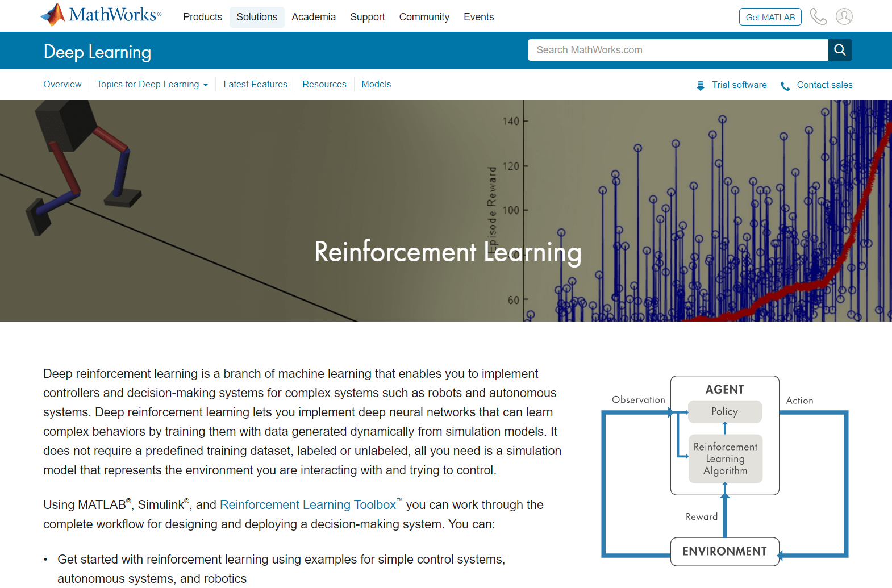
Task: Click the Contact sales phone icon
Action: 785,86
